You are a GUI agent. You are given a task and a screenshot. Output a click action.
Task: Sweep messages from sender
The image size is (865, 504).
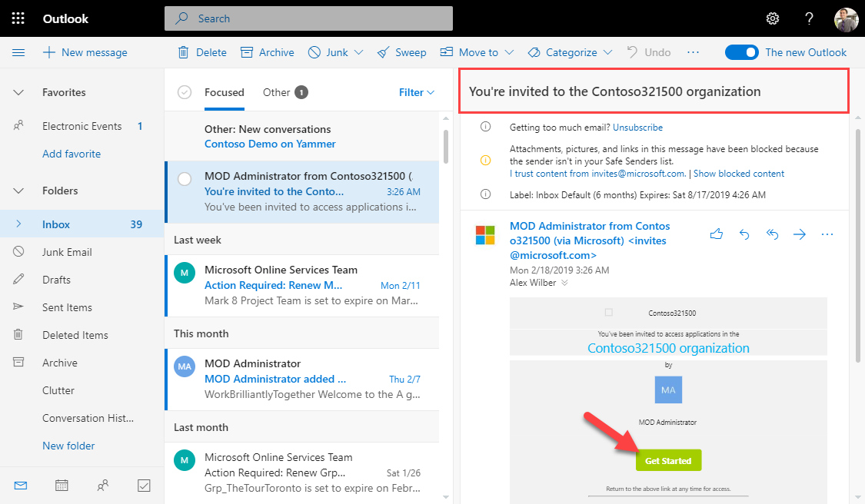[x=401, y=52]
